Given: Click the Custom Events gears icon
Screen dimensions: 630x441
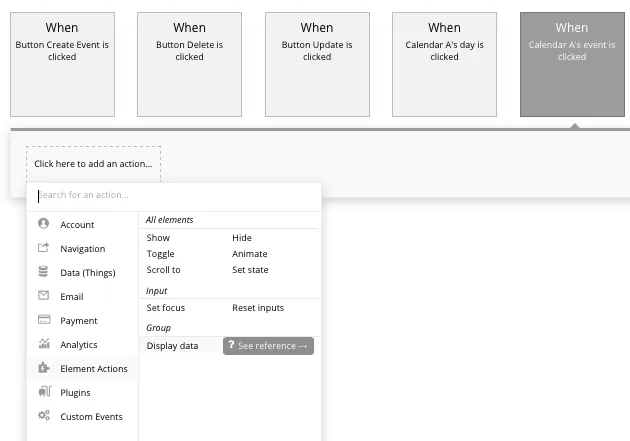Looking at the screenshot, I should [x=43, y=416].
